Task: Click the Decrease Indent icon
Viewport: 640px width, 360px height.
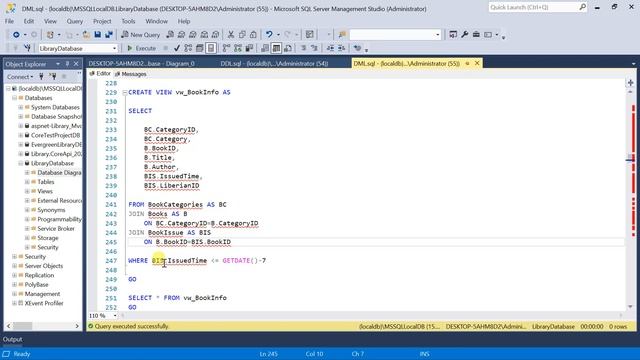Action: coord(330,48)
